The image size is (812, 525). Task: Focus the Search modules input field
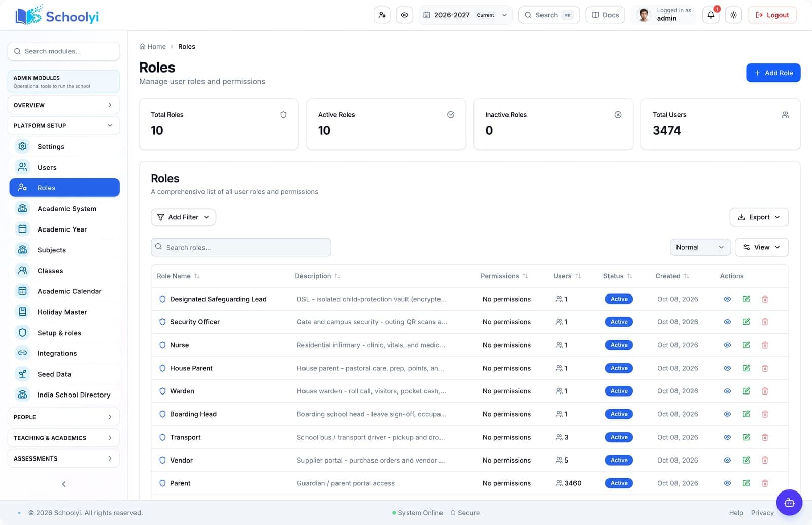[x=63, y=51]
